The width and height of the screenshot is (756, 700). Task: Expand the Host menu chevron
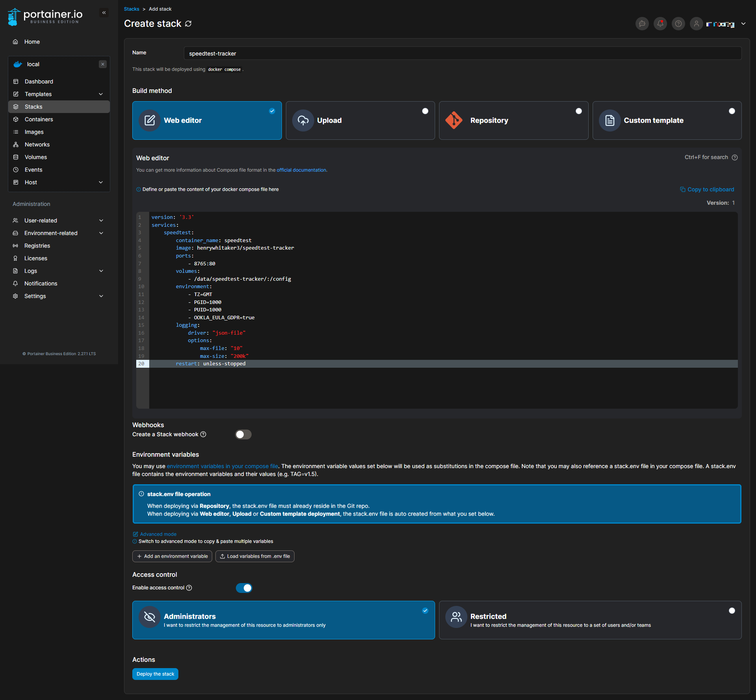coord(101,182)
